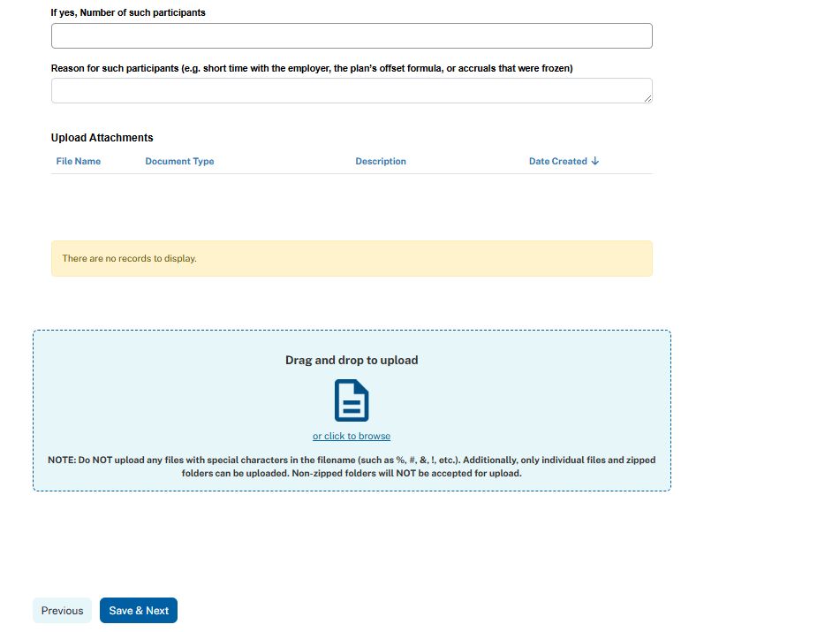
Task: Click the 'There are no records' yellow banner
Action: tap(352, 259)
